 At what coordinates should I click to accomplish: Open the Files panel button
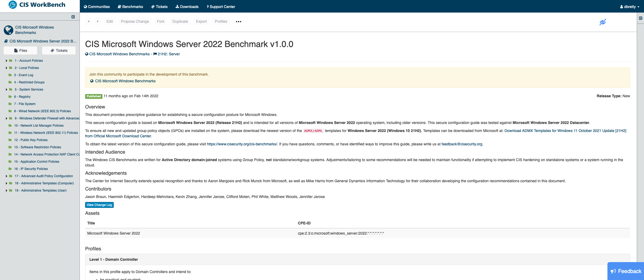pos(21,50)
